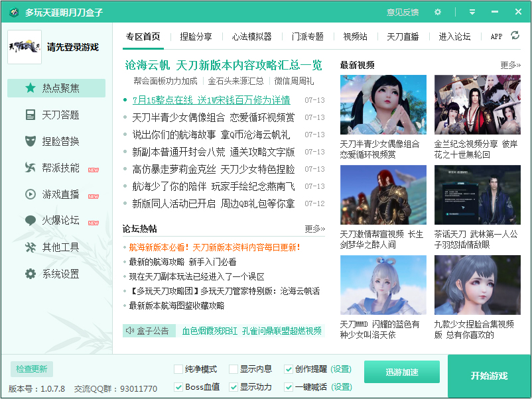Open news 7月15整点在线 送1W宋钱百万修为详情

(x=212, y=100)
